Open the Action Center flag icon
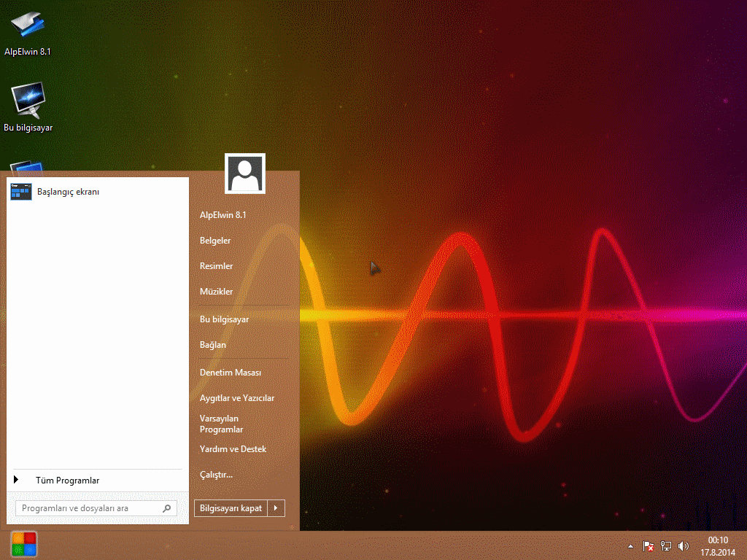The width and height of the screenshot is (747, 560). [x=648, y=546]
